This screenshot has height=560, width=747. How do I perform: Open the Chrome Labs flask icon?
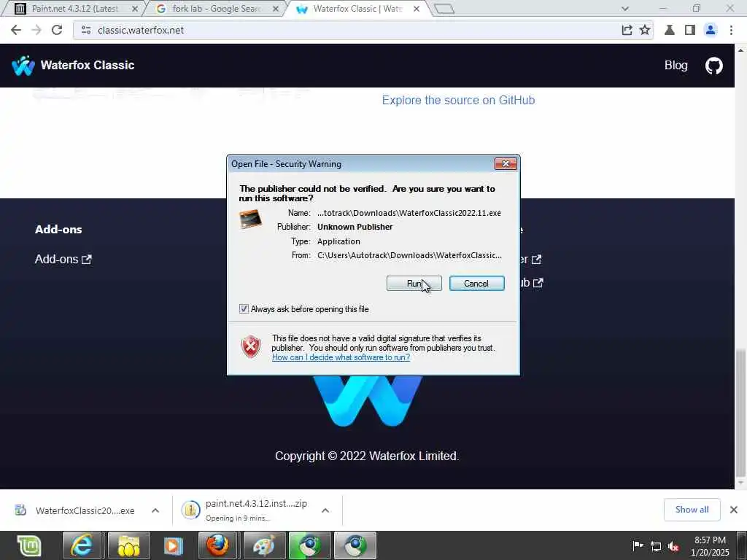pos(670,30)
